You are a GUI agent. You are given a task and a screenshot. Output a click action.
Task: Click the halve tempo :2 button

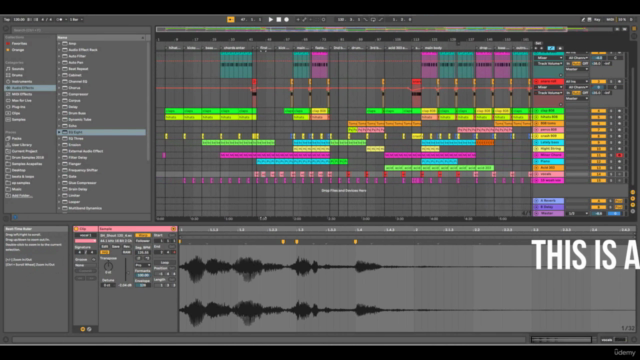click(138, 258)
